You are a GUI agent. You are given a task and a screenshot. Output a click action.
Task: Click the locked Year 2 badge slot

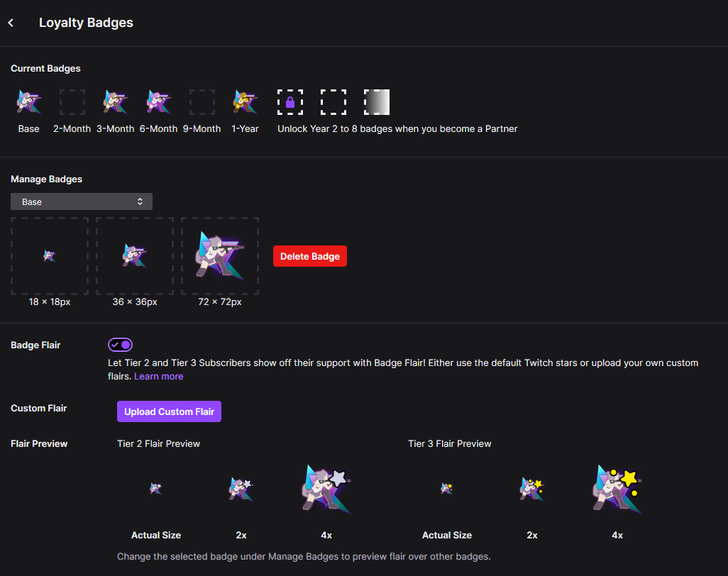pos(290,102)
